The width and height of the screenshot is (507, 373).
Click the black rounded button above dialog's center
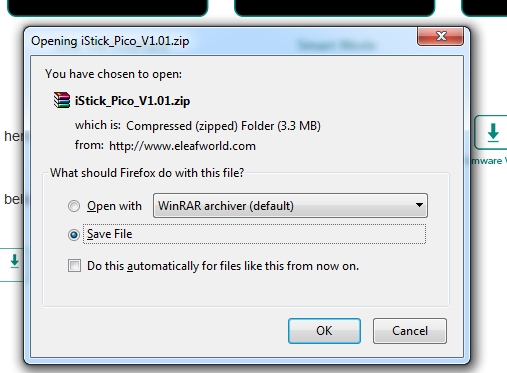[x=335, y=7]
